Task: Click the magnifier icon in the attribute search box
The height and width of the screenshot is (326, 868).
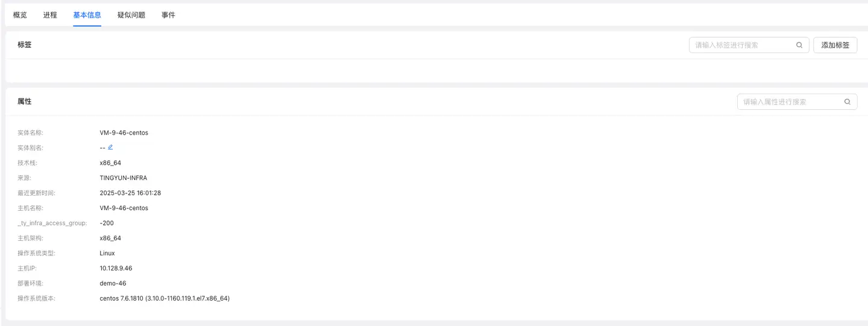Action: (847, 102)
